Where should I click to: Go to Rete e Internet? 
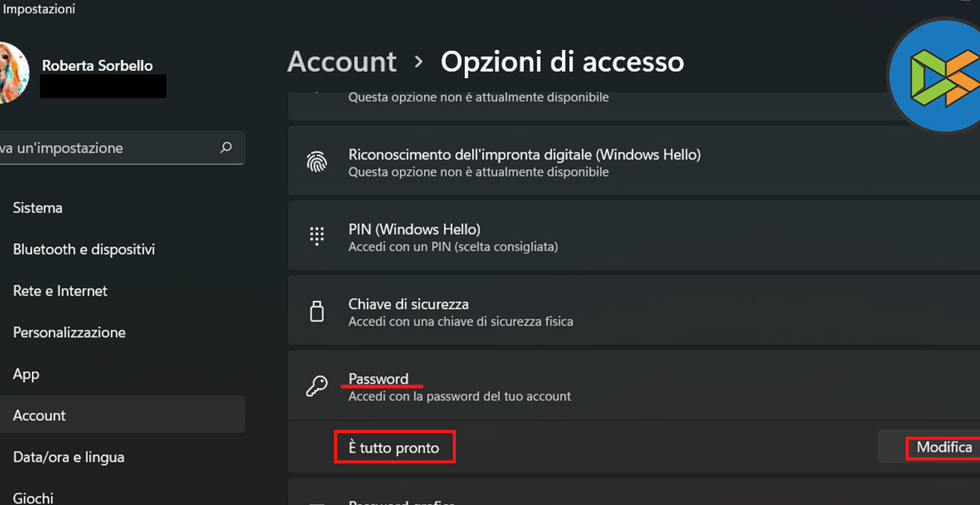(x=60, y=291)
